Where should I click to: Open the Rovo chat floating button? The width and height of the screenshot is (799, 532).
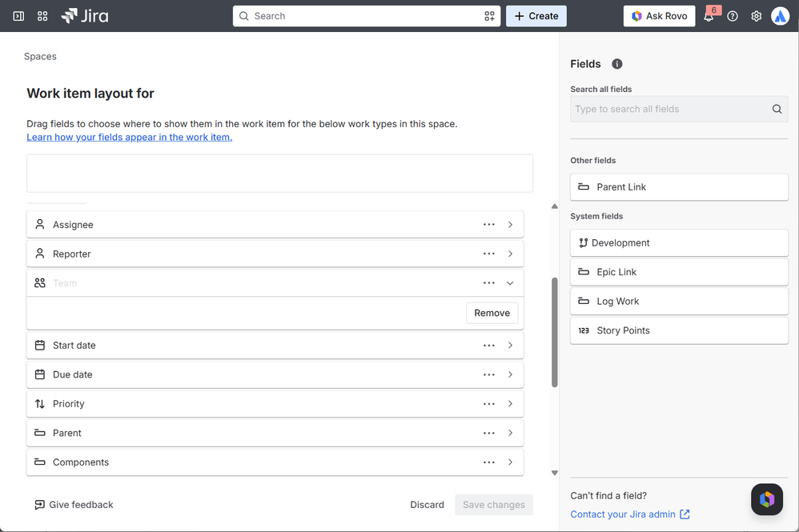tap(766, 499)
